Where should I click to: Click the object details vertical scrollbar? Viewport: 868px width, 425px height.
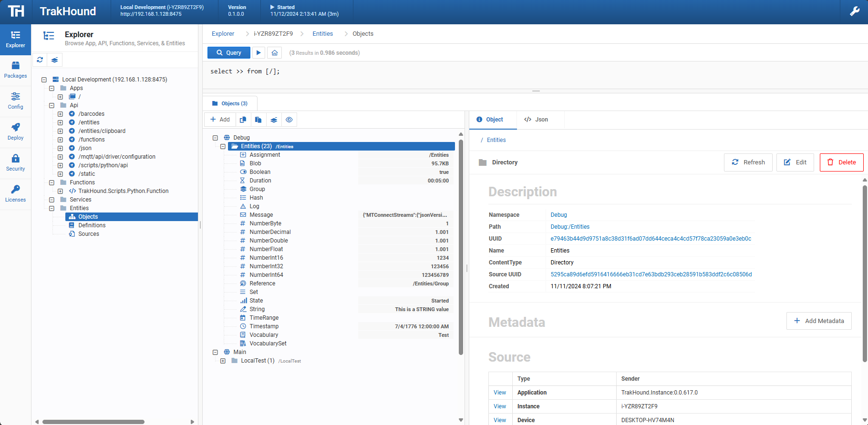click(865, 274)
